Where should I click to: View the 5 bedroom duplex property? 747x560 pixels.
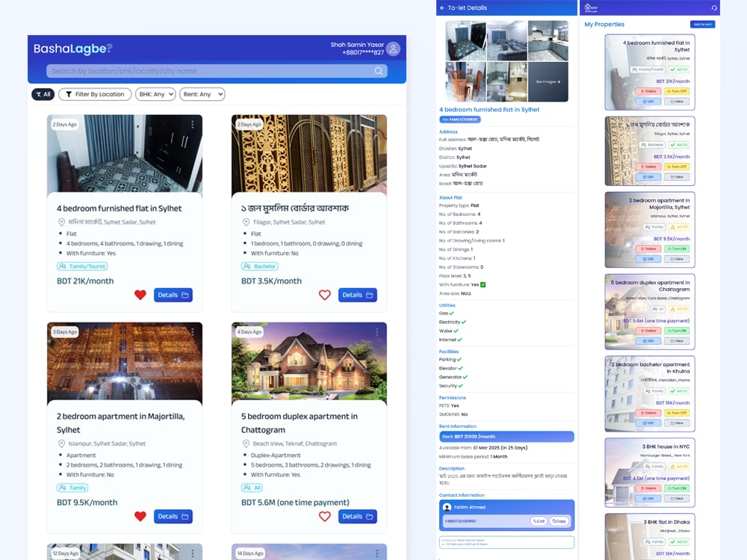tap(677, 341)
